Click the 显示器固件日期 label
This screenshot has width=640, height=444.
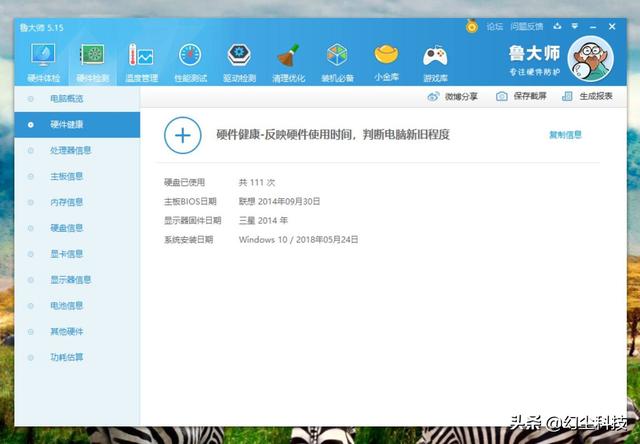193,221
